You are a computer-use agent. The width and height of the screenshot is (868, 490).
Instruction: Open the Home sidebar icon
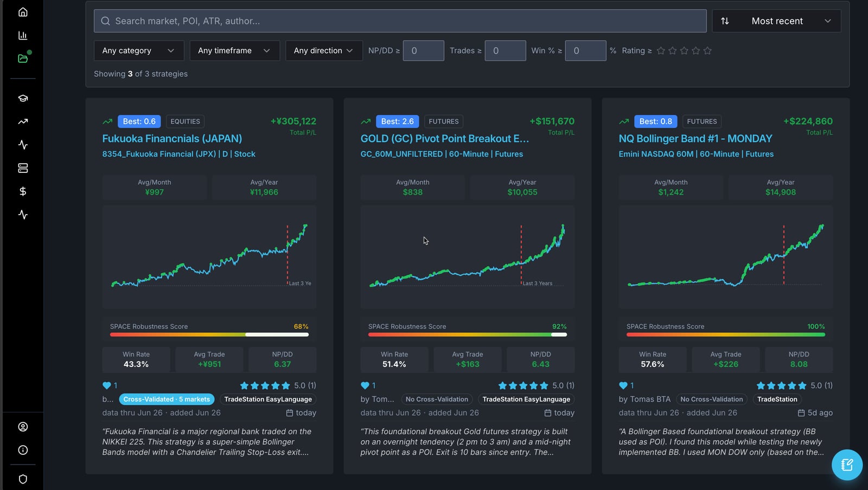click(23, 12)
